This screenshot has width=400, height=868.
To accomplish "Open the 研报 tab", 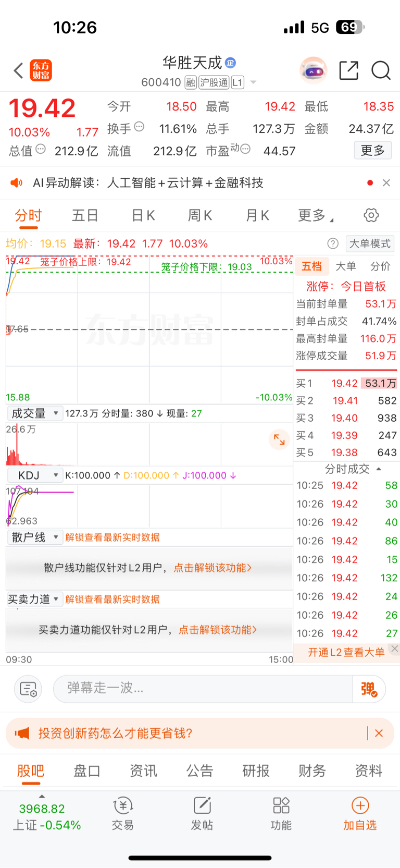I will point(256,771).
